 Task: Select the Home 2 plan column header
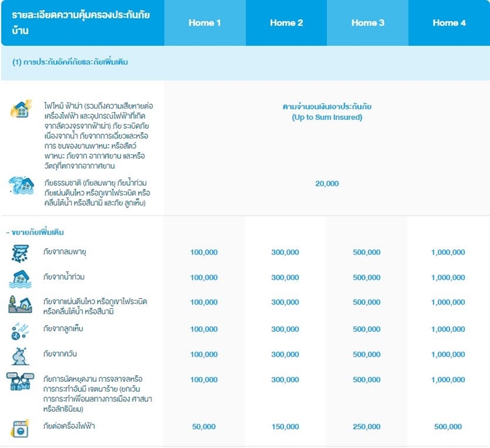coord(286,23)
